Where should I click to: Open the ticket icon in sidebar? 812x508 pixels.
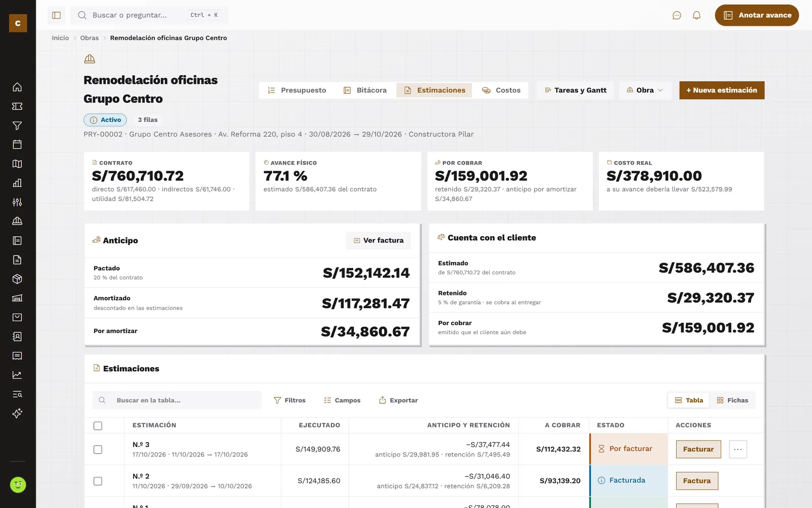(x=17, y=106)
